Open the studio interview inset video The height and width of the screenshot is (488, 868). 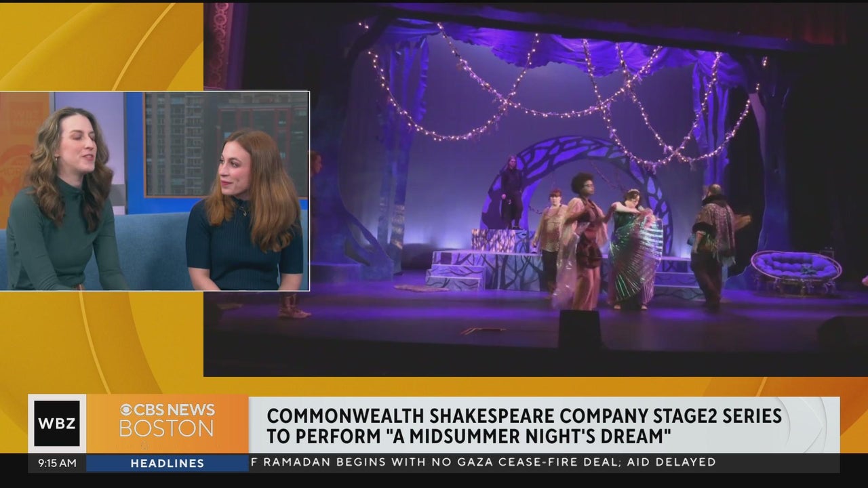point(155,191)
